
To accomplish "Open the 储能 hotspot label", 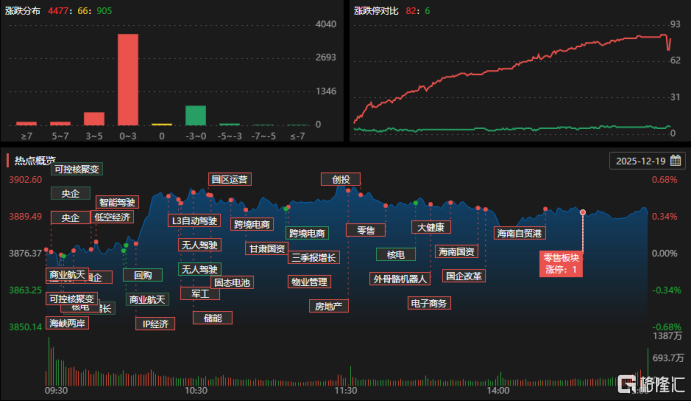I will click(213, 318).
